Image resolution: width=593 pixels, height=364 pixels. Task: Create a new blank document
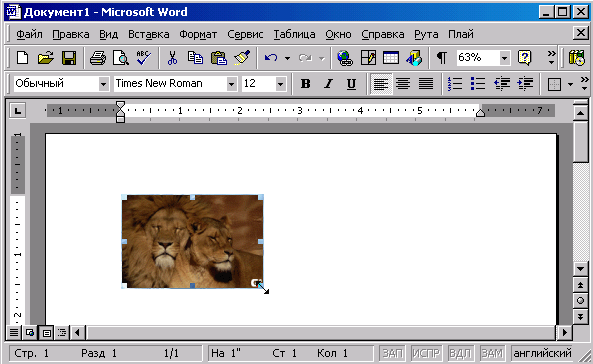point(22,58)
